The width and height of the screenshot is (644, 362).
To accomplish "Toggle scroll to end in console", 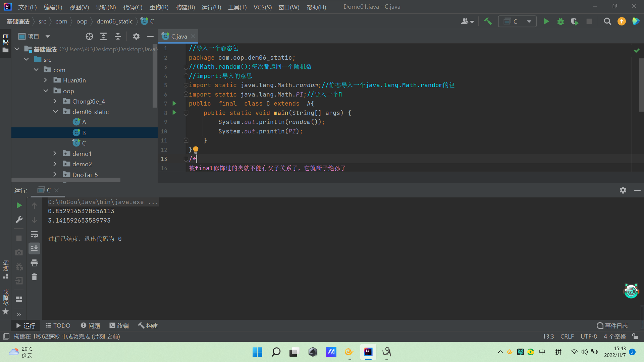I will (x=34, y=248).
